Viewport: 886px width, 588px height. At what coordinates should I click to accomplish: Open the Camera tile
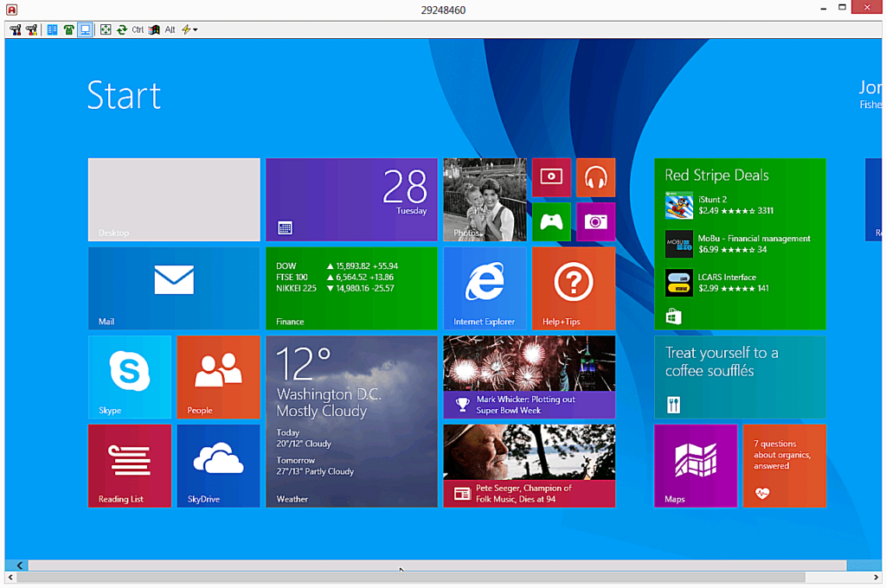[x=595, y=221]
